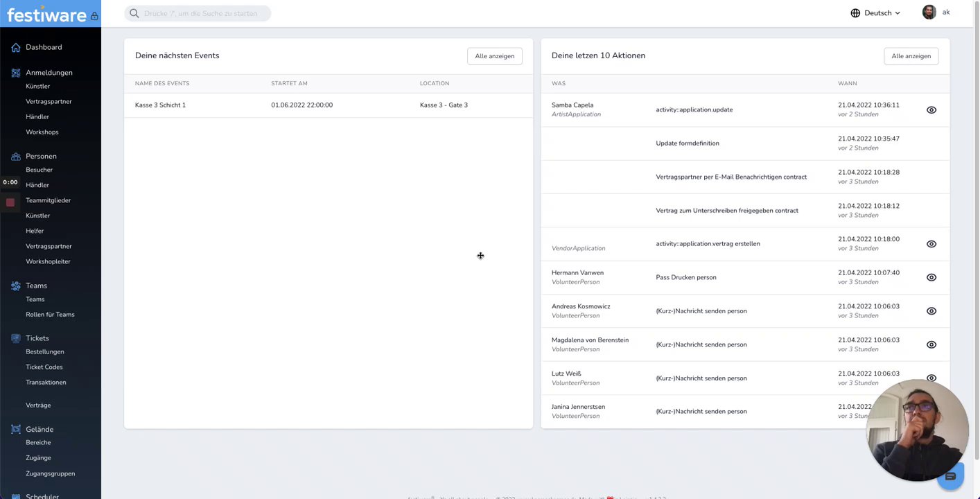Open the chat widget bubble
Image resolution: width=980 pixels, height=499 pixels.
click(x=950, y=477)
